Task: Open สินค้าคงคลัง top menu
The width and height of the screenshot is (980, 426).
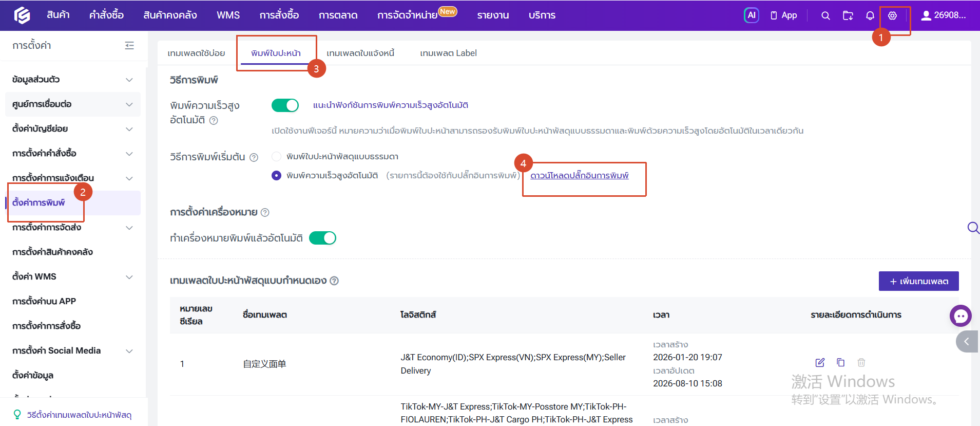Action: 170,15
